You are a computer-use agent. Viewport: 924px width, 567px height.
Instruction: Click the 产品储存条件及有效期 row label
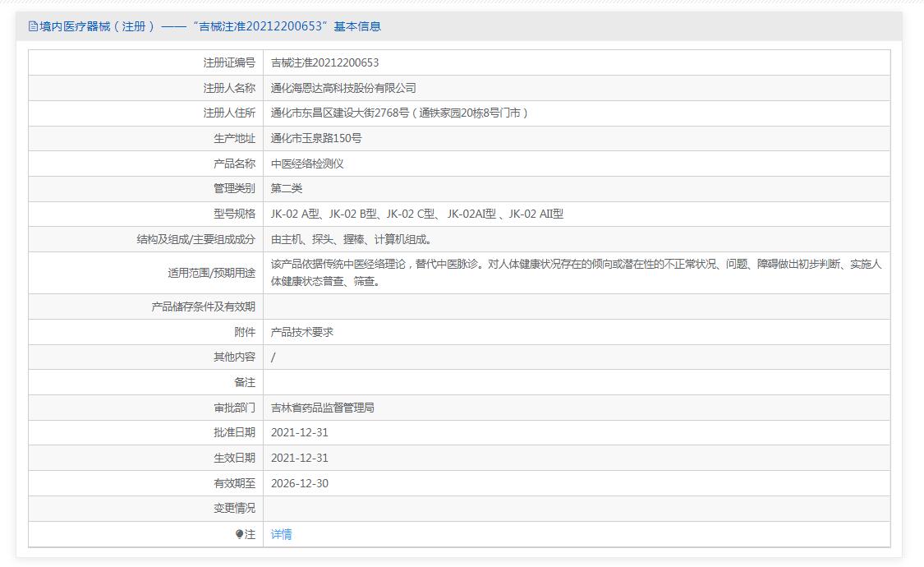pos(203,307)
